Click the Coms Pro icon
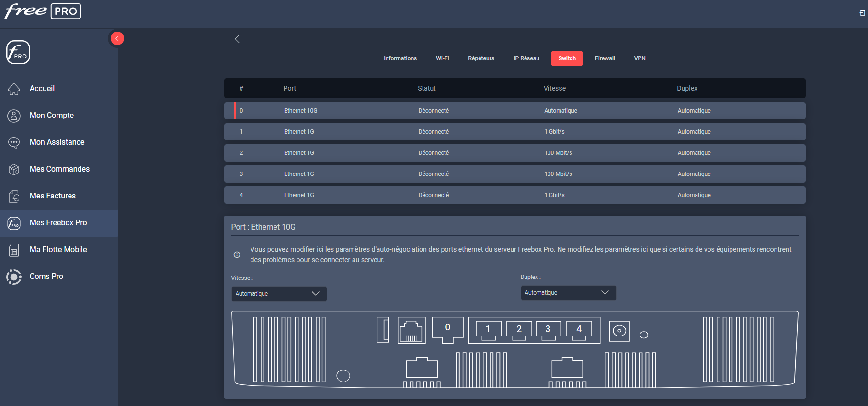 click(14, 277)
